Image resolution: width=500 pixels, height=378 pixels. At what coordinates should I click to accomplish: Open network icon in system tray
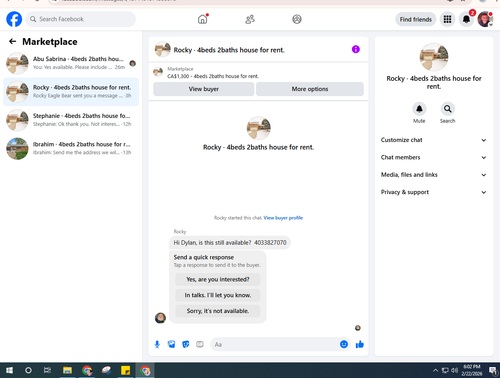445,370
